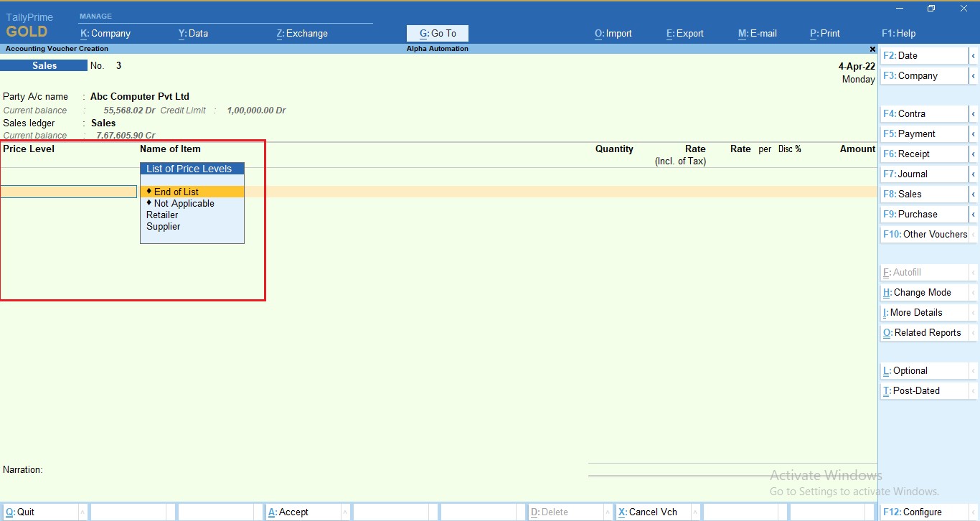
Task: Click the F5: Payment button
Action: pos(910,133)
